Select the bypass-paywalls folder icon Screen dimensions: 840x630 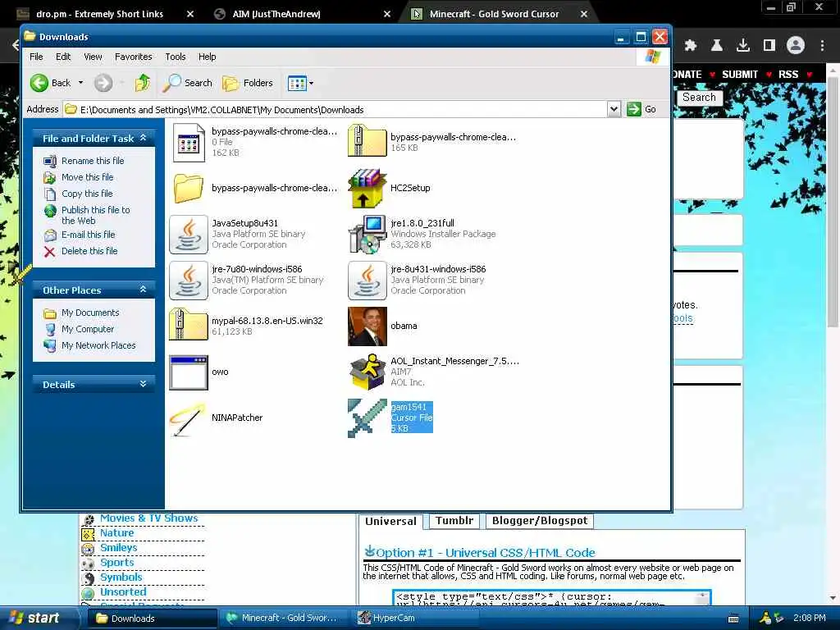pos(189,188)
